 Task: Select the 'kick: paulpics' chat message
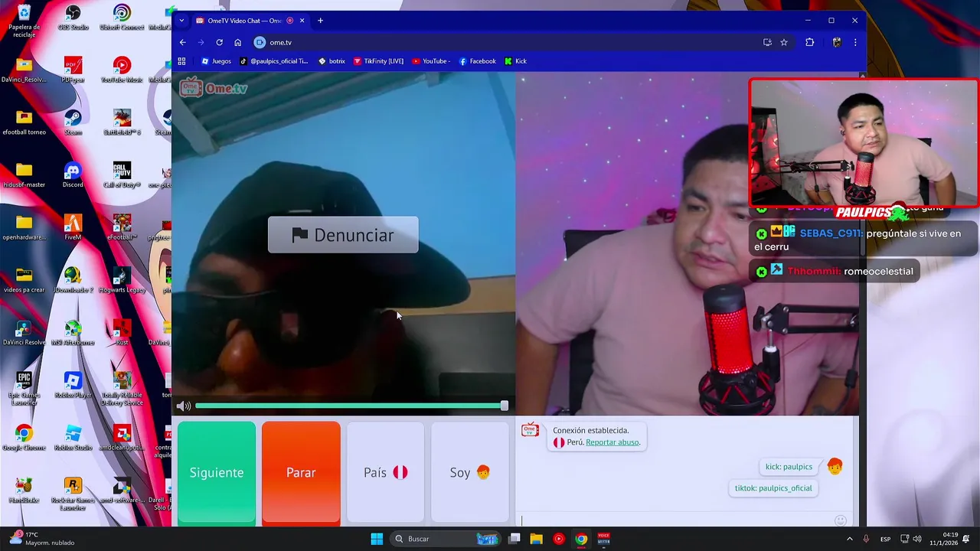coord(789,467)
